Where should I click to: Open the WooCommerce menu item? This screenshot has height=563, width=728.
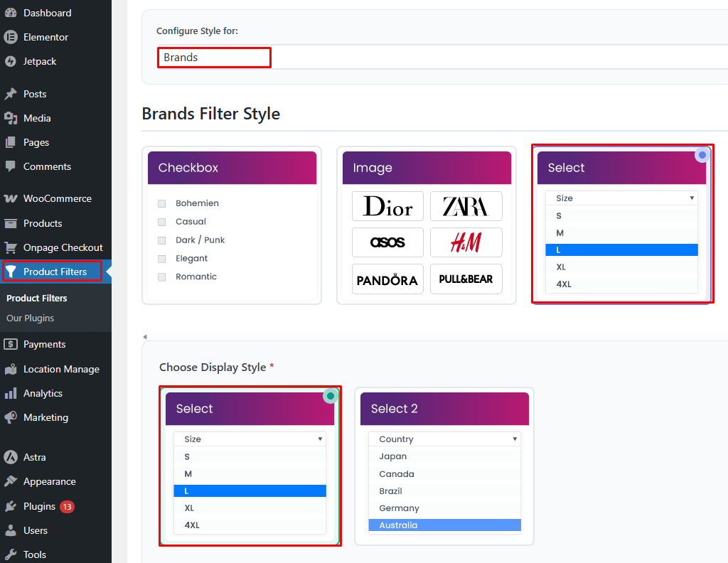[x=55, y=198]
